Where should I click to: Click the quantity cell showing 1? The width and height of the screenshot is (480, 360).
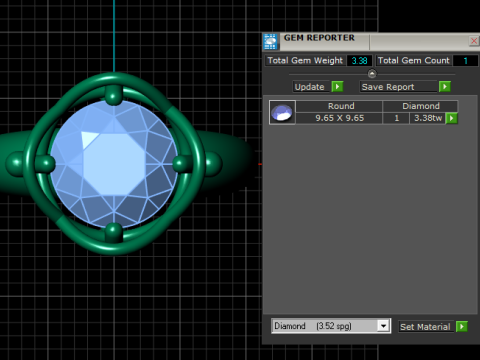point(396,118)
